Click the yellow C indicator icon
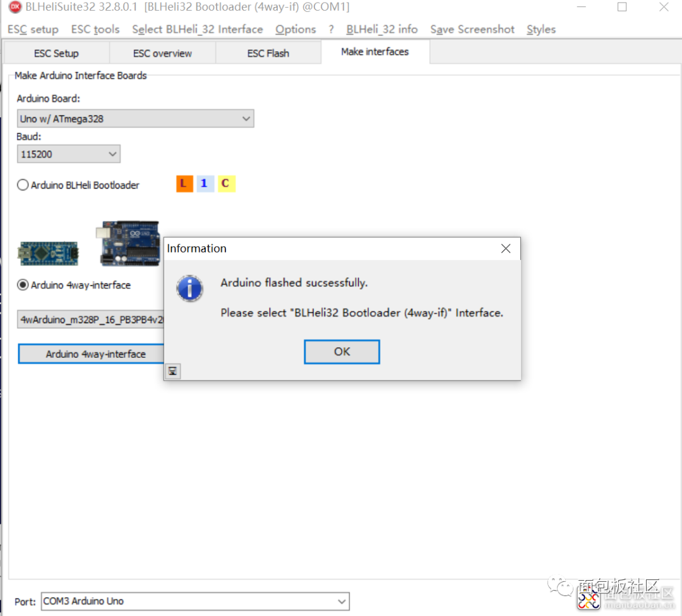Image resolution: width=682 pixels, height=616 pixels. pos(226,184)
